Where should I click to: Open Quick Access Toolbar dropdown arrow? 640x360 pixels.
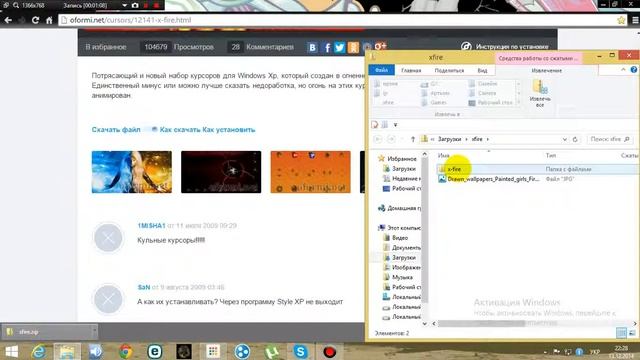pyautogui.click(x=395, y=124)
